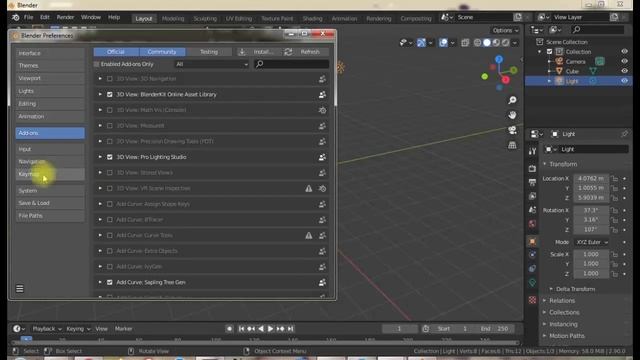Open the Keymap preferences section

tap(50, 174)
